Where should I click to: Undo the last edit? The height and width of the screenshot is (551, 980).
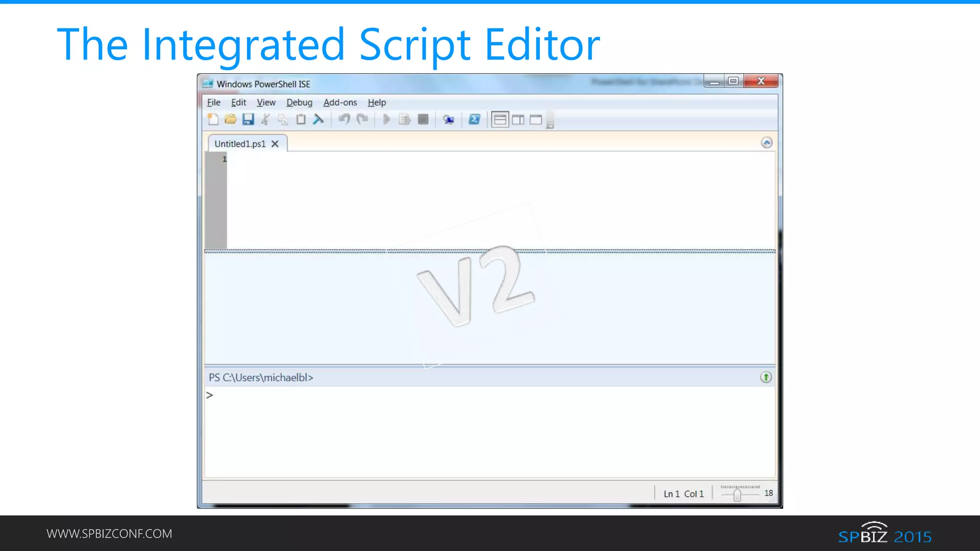(345, 119)
